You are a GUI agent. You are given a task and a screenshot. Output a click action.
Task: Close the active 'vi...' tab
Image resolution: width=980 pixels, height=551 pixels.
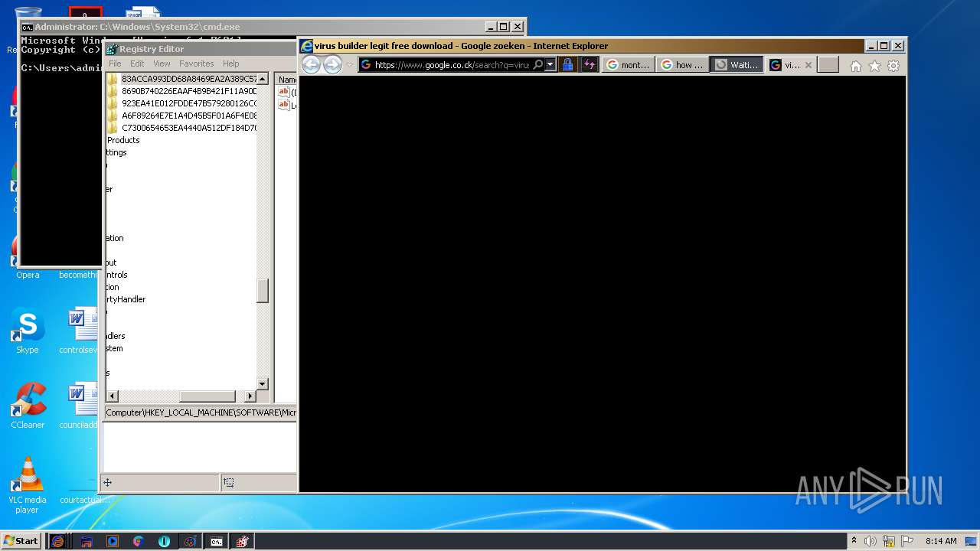pyautogui.click(x=808, y=65)
